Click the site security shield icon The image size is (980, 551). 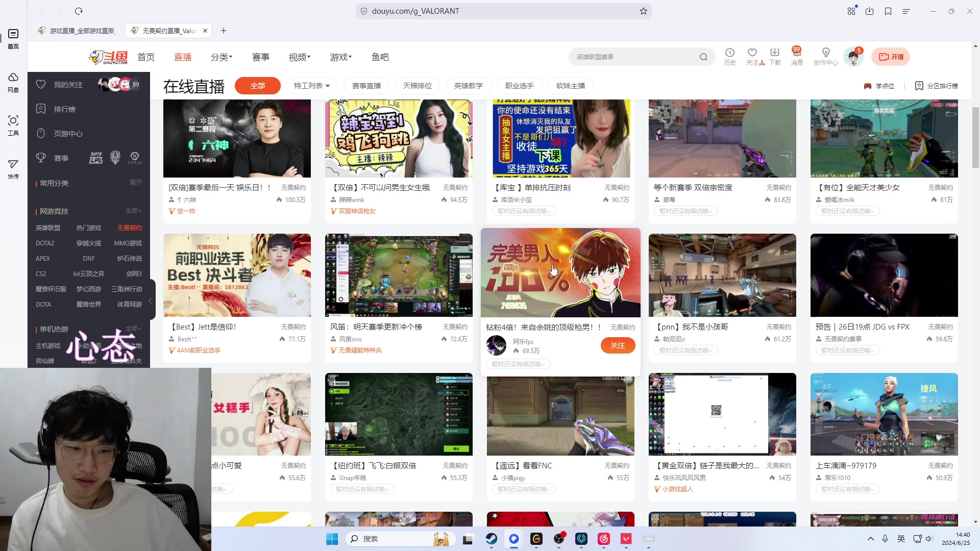(364, 11)
